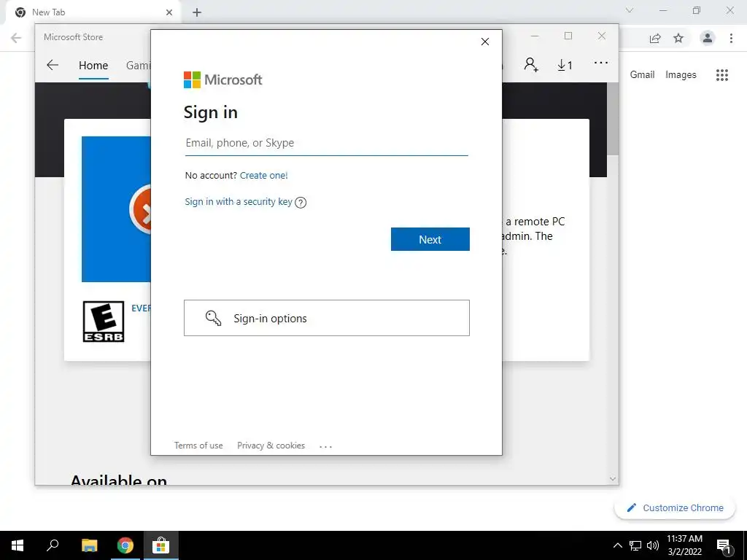Open Sign-in options
747x560 pixels.
(x=326, y=318)
